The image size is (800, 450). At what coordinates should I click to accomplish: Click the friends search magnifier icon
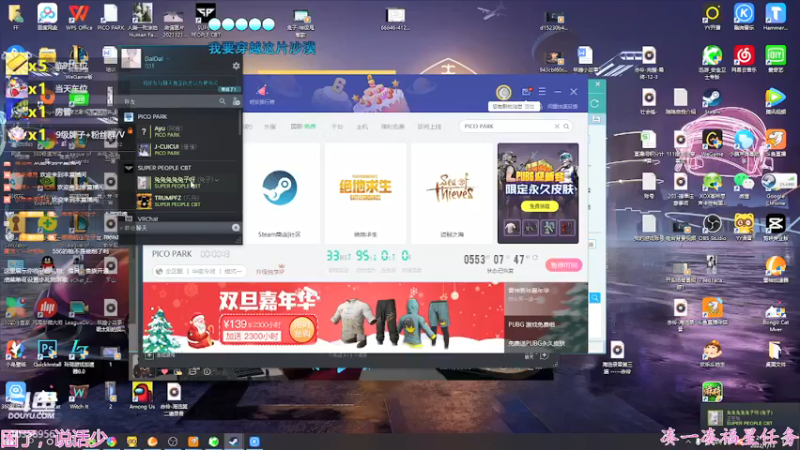pyautogui.click(x=222, y=102)
